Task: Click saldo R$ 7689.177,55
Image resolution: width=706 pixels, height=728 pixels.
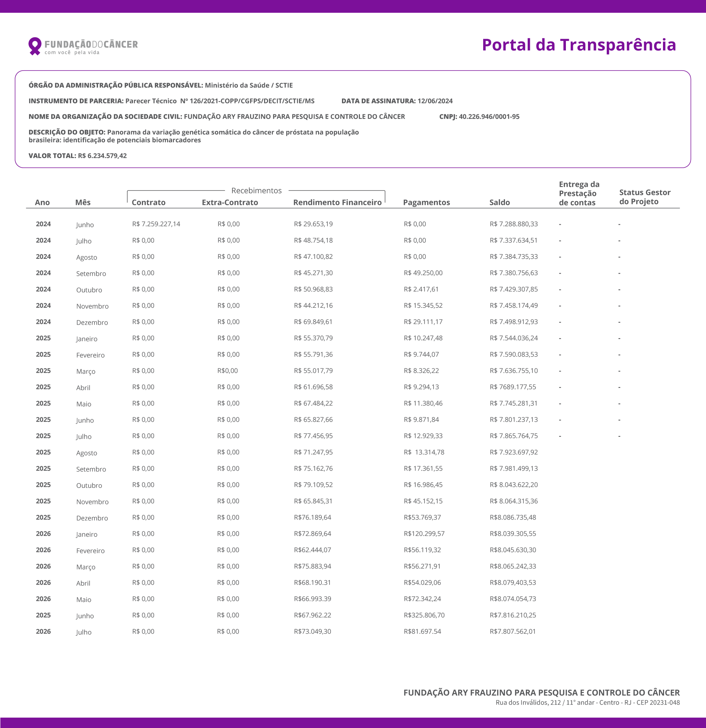Action: [x=513, y=387]
